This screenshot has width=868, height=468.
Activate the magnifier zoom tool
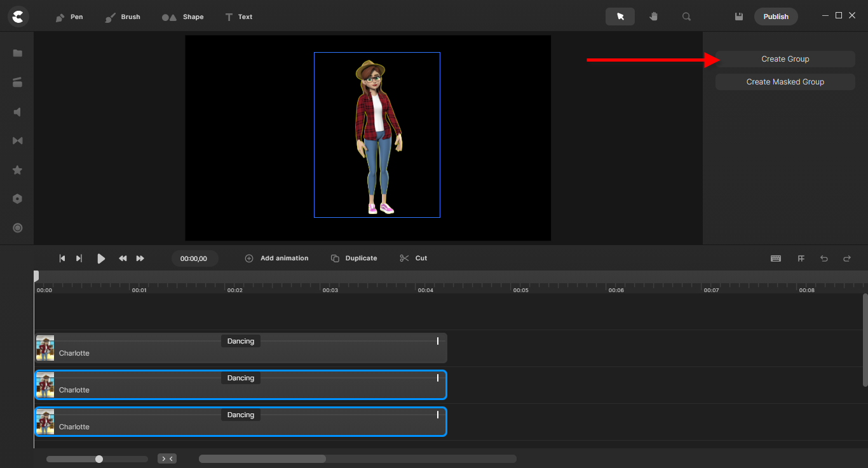[x=686, y=17]
